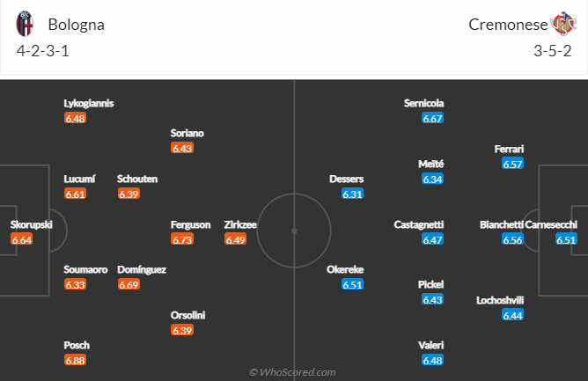
Task: Click Soriano player name
Action: [187, 133]
